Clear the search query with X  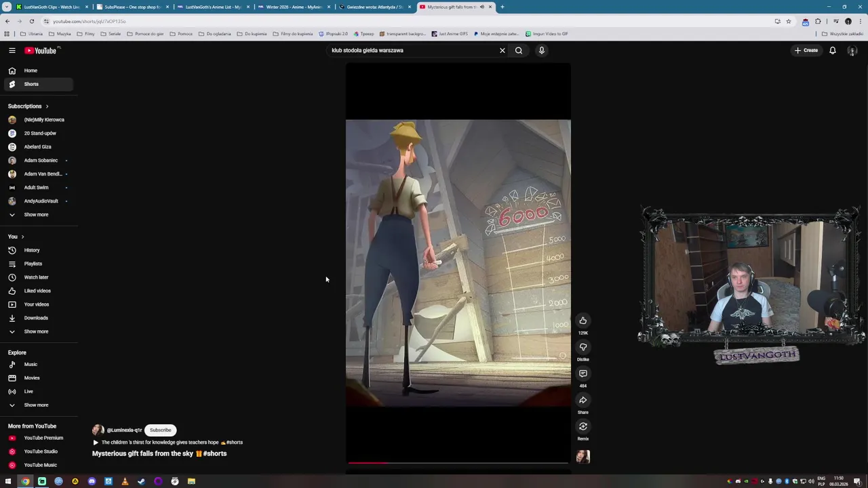[502, 50]
